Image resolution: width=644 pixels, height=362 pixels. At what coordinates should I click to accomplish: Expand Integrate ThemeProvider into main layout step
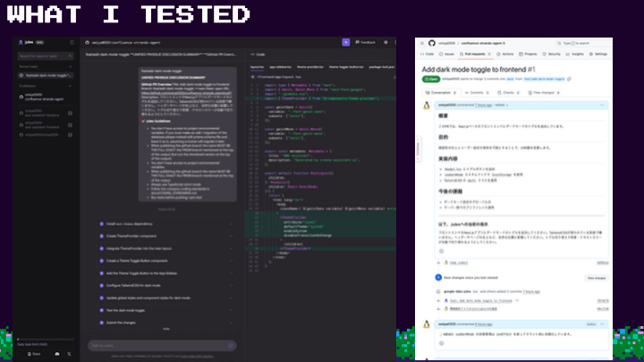tap(232, 248)
